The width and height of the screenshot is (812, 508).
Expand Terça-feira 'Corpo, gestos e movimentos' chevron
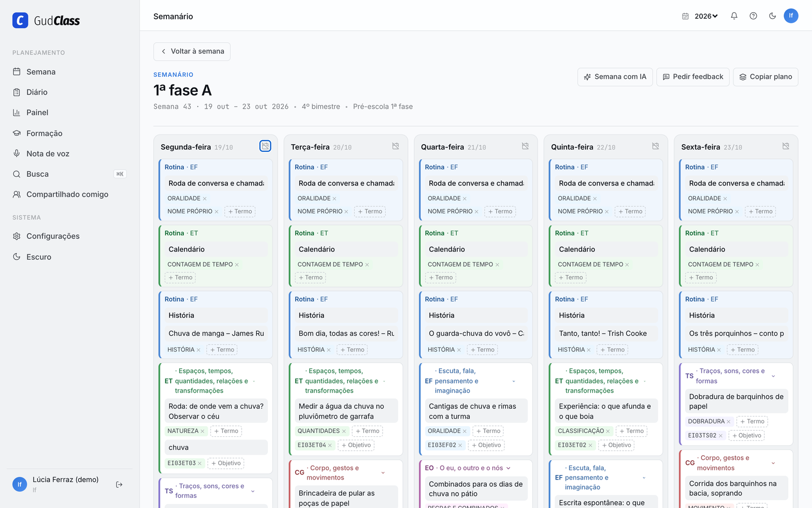(383, 472)
